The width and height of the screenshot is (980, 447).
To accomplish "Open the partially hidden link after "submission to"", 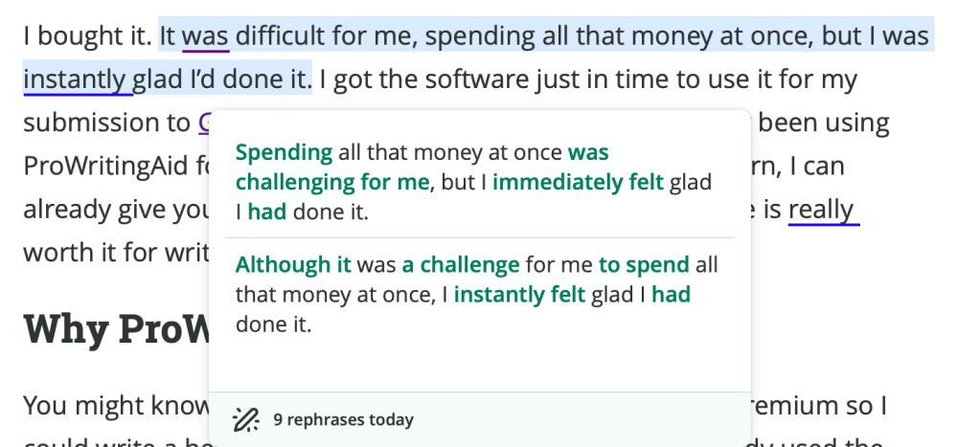I will (204, 123).
